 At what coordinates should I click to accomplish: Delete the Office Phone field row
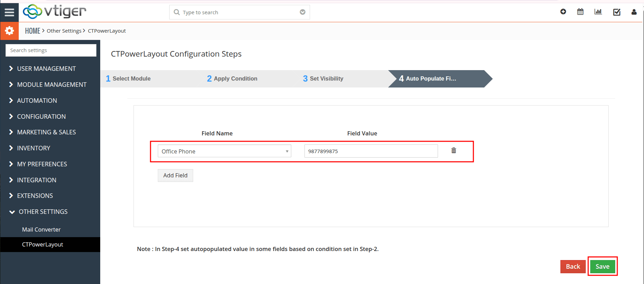tap(454, 150)
